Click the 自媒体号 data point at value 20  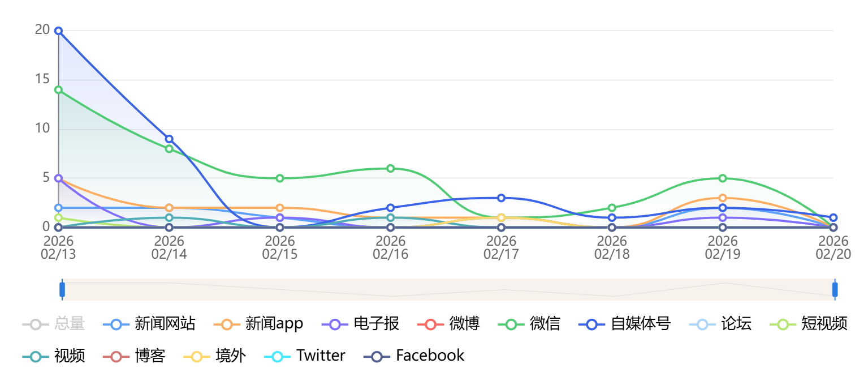(x=58, y=31)
